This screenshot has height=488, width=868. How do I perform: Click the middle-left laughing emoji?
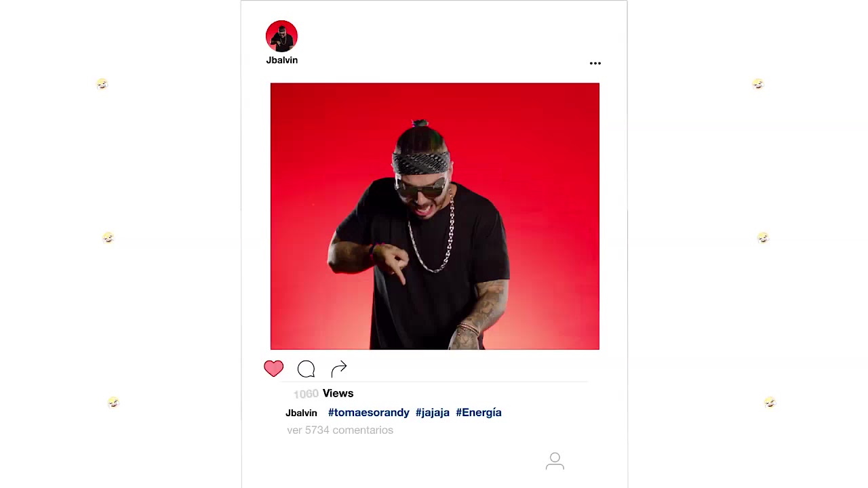pyautogui.click(x=108, y=238)
